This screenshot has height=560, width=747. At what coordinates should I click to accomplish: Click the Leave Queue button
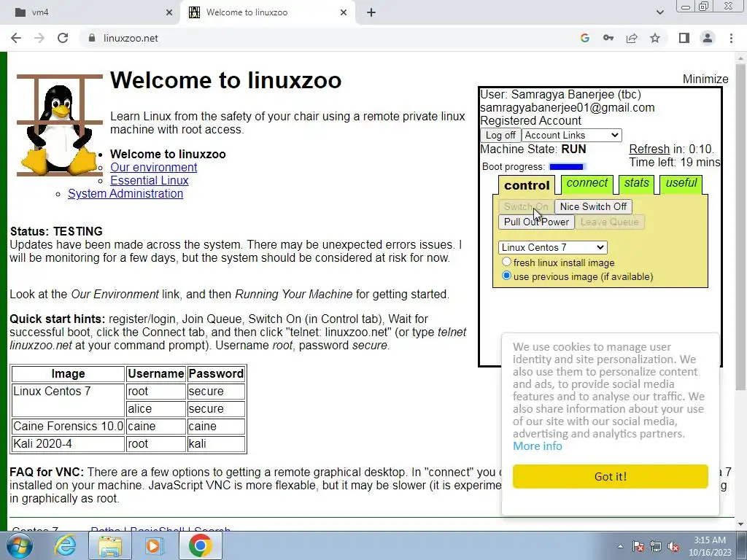pos(609,222)
